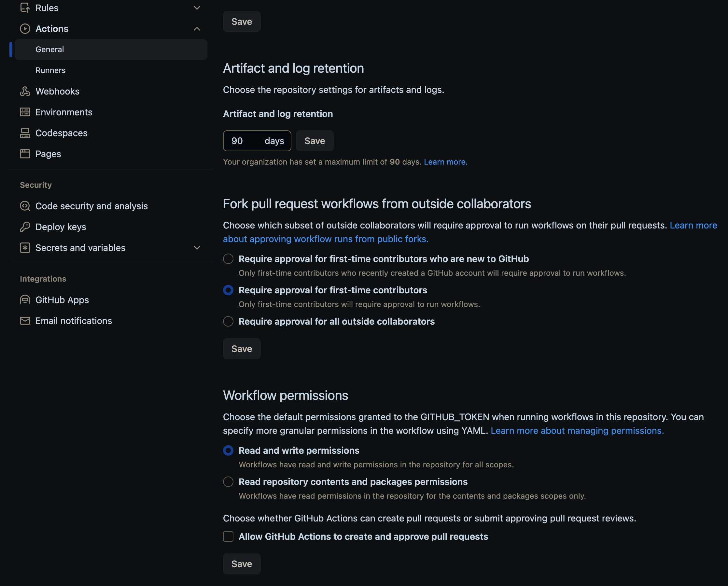
Task: Click the Deploy keys key icon
Action: [x=25, y=227]
